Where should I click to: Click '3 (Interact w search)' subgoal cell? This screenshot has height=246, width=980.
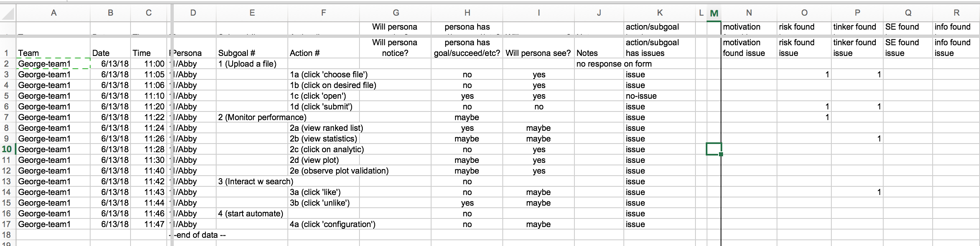coord(252,181)
